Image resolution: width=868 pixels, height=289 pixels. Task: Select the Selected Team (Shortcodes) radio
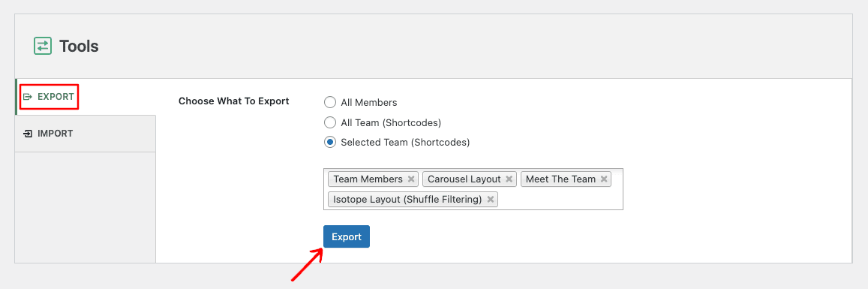coord(330,143)
